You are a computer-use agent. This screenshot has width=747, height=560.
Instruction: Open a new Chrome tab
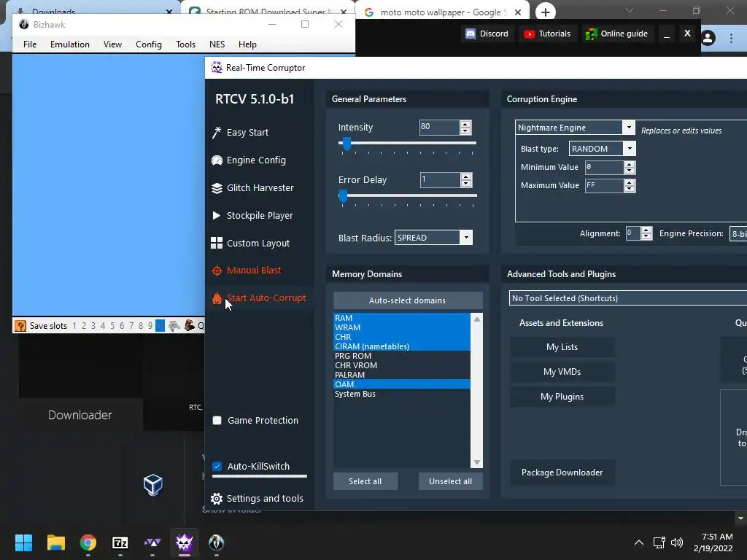(546, 12)
